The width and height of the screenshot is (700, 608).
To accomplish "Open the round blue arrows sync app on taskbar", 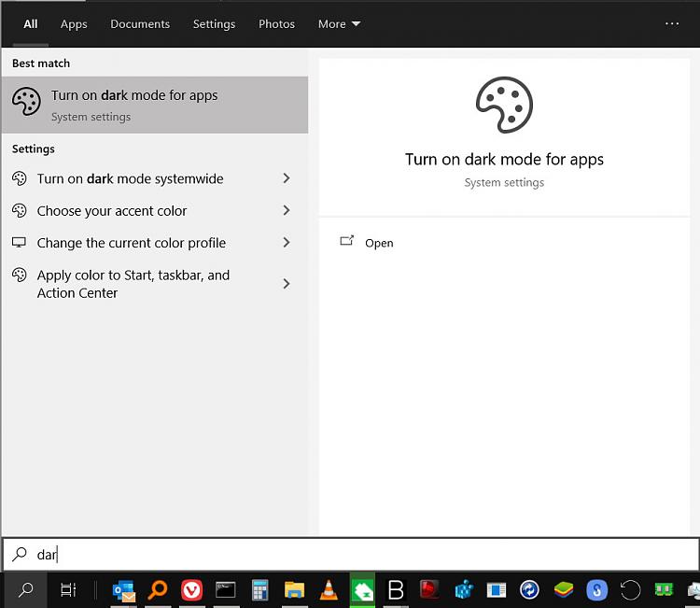I will (x=530, y=590).
